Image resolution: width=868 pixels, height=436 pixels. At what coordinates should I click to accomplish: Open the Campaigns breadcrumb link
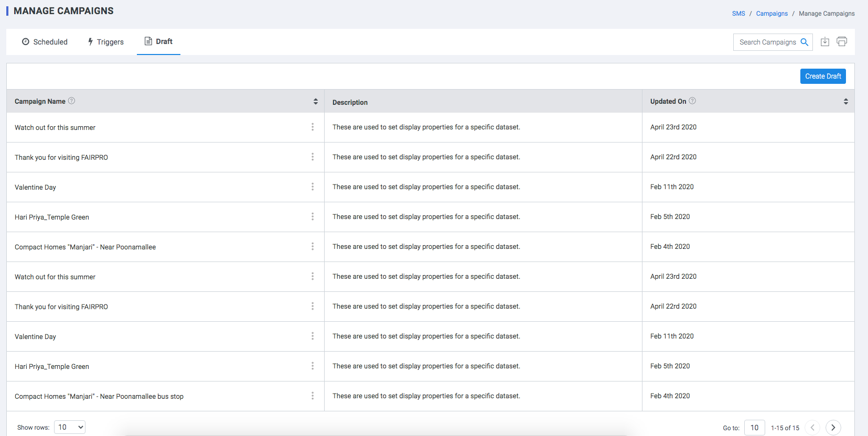[x=772, y=14]
